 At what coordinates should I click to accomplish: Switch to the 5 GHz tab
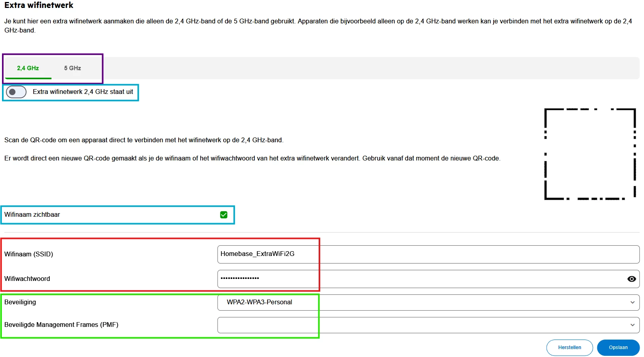click(72, 68)
